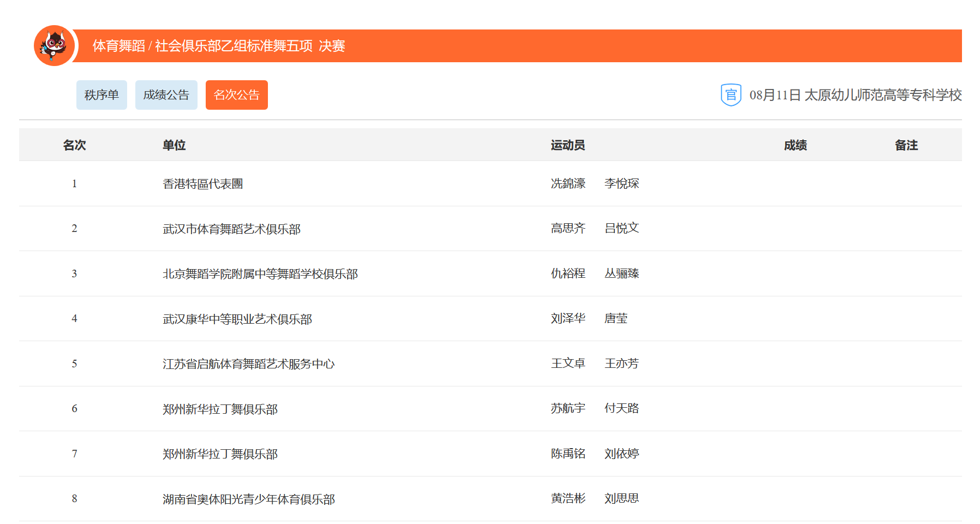Screen dimensions: 980x524
Task: Select athlete 李悅琛
Action: [x=622, y=183]
